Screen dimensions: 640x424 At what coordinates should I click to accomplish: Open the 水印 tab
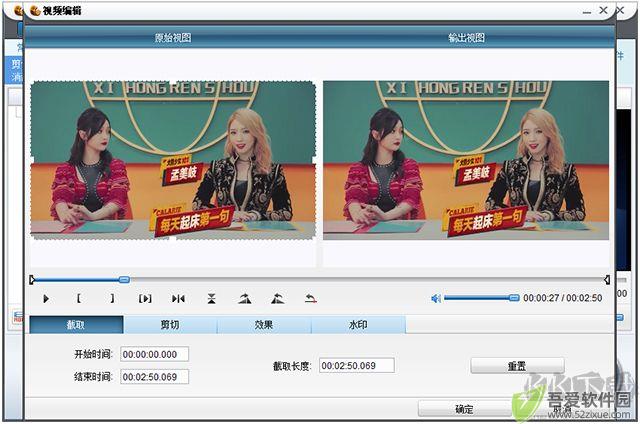tap(358, 324)
